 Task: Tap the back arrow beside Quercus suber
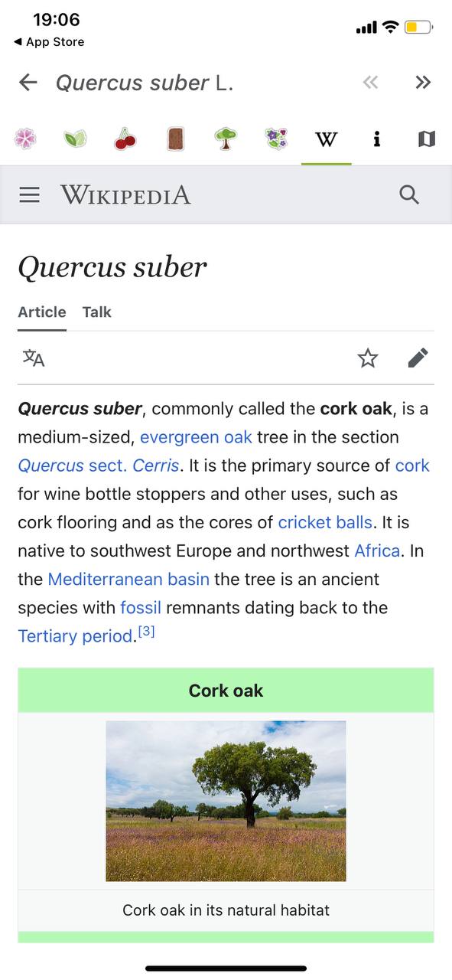pyautogui.click(x=28, y=83)
